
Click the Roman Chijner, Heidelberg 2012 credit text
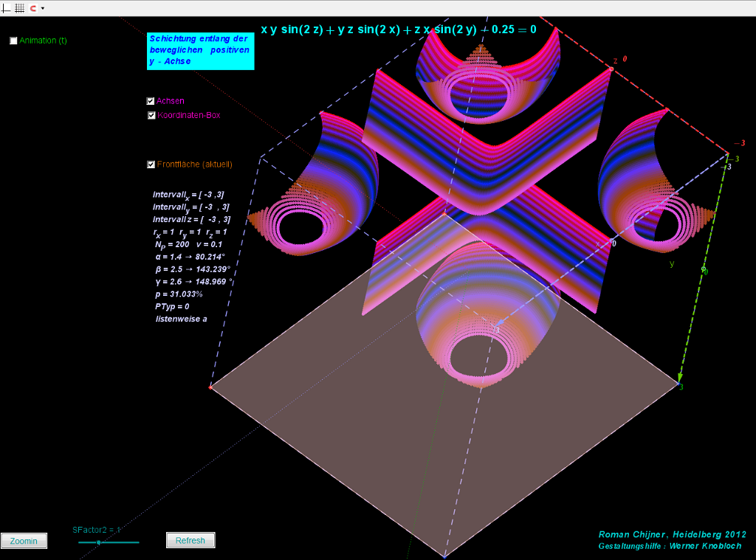click(x=672, y=534)
